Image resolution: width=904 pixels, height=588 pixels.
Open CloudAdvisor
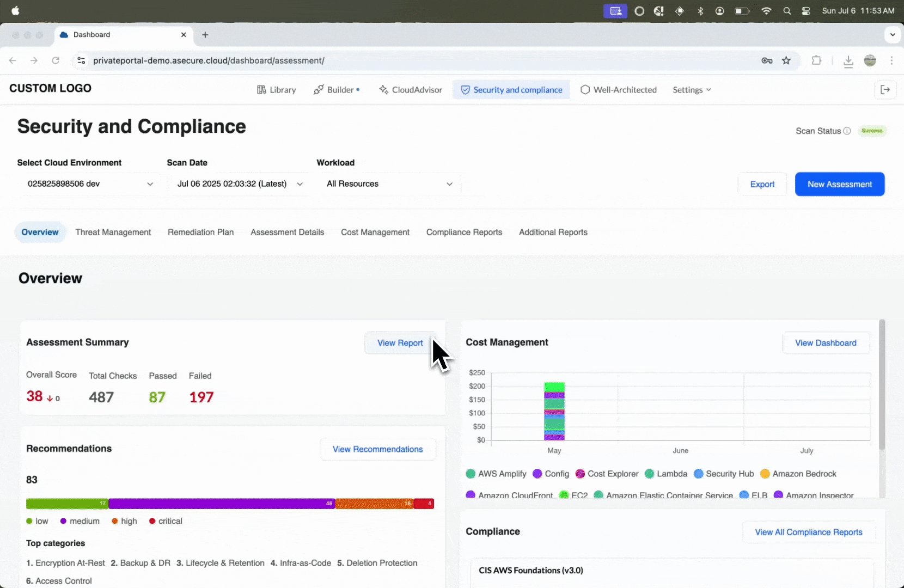[411, 89]
